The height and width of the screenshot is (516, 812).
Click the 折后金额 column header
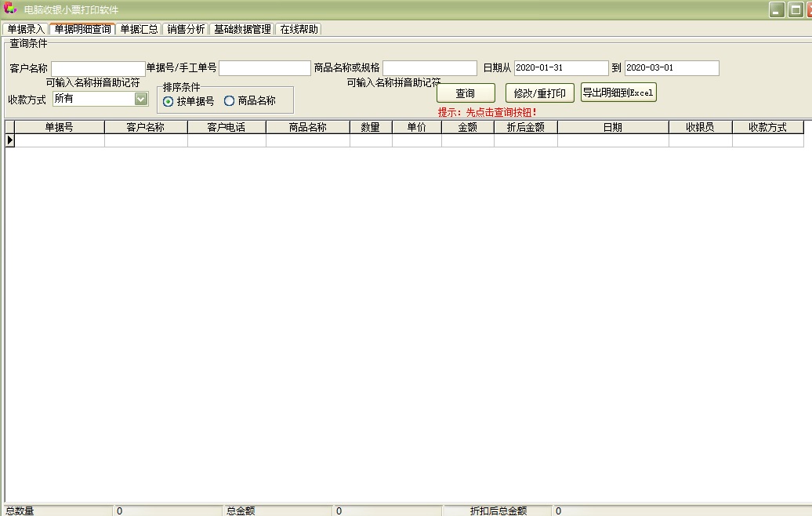[x=525, y=127]
